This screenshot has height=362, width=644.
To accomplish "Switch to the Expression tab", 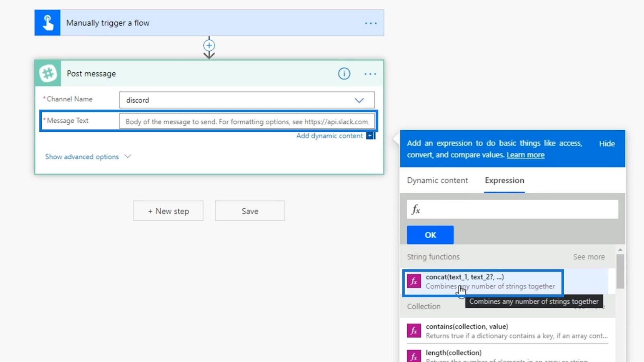I will [504, 181].
